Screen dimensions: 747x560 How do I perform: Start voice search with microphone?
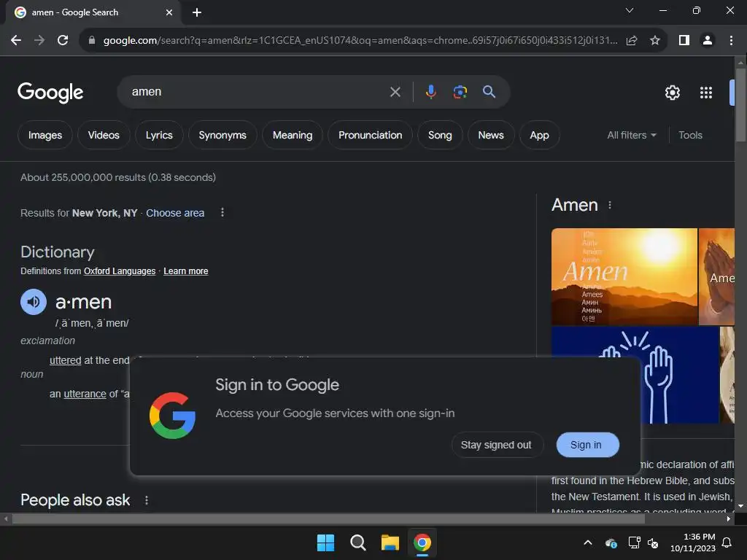pos(430,92)
